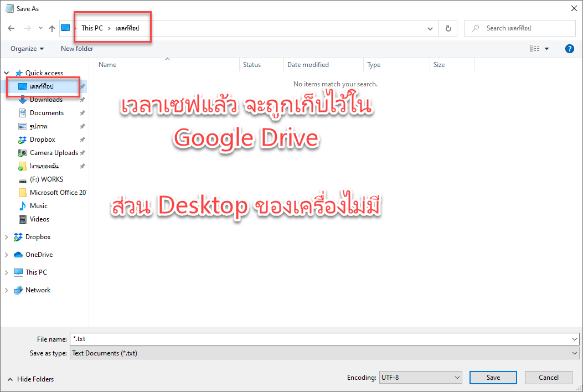Go back using the back arrow
This screenshot has height=392, width=583.
click(x=11, y=28)
